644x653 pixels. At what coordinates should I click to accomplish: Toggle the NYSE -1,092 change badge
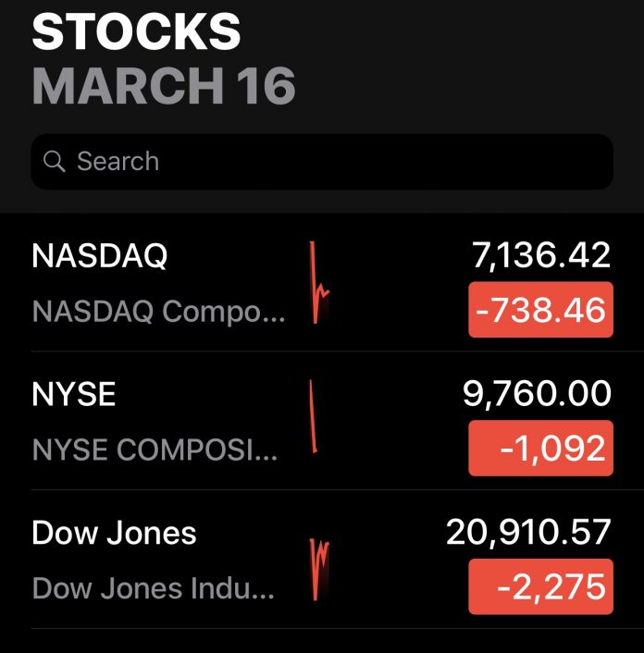(540, 449)
